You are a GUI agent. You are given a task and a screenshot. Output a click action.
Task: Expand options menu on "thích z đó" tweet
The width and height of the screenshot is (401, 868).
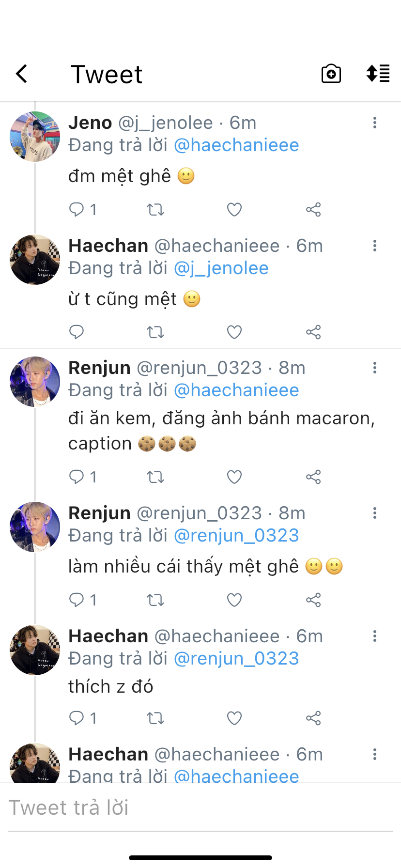pos(374,636)
